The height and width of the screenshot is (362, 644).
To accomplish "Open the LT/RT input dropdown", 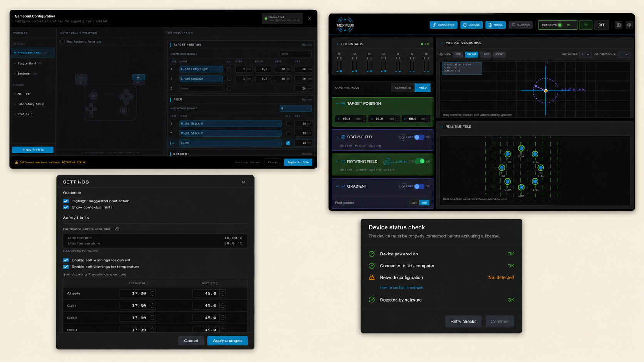I will point(230,143).
